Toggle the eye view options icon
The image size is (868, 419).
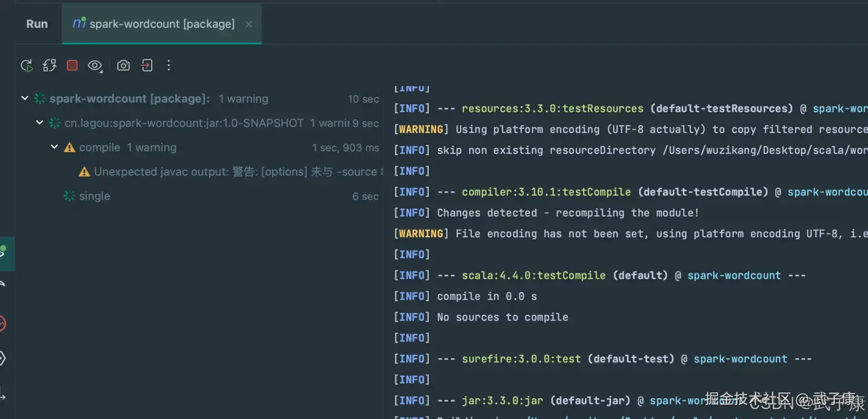(x=95, y=65)
